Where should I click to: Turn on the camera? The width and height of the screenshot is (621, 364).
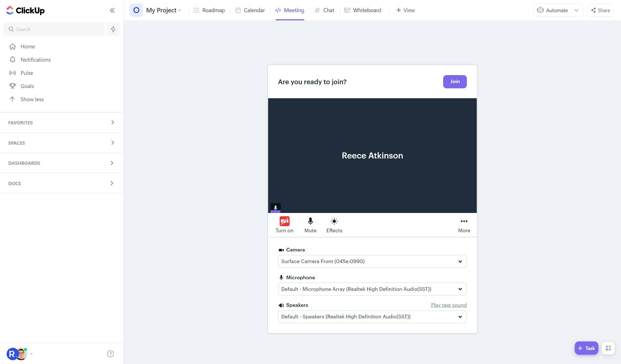click(x=284, y=225)
